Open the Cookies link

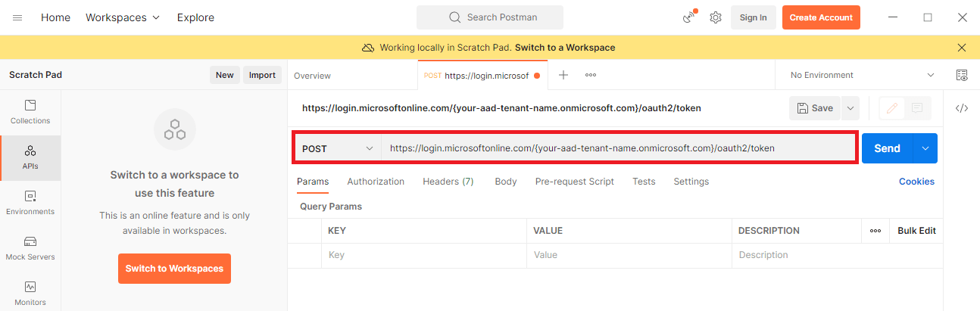click(916, 182)
